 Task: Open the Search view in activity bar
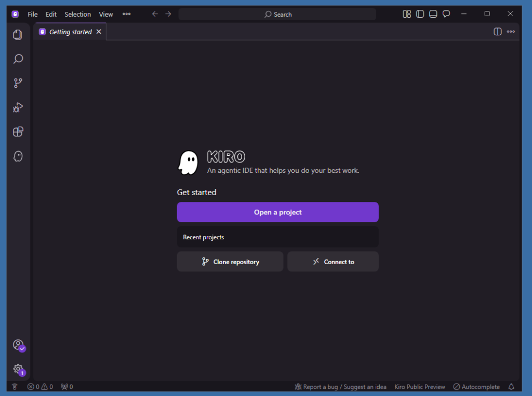[18, 59]
